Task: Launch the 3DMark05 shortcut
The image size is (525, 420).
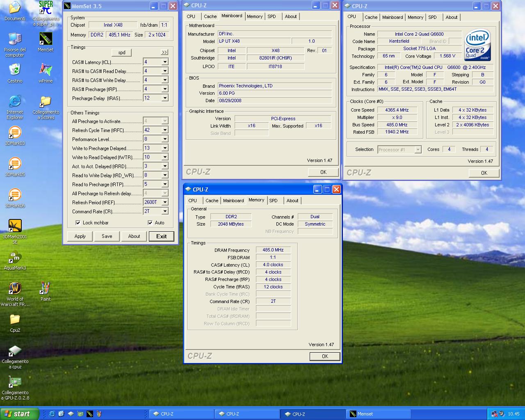Action: [x=15, y=167]
